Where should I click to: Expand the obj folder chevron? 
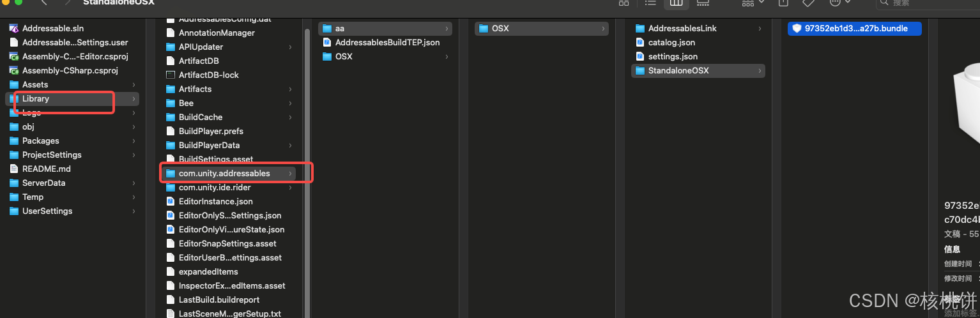pos(134,126)
